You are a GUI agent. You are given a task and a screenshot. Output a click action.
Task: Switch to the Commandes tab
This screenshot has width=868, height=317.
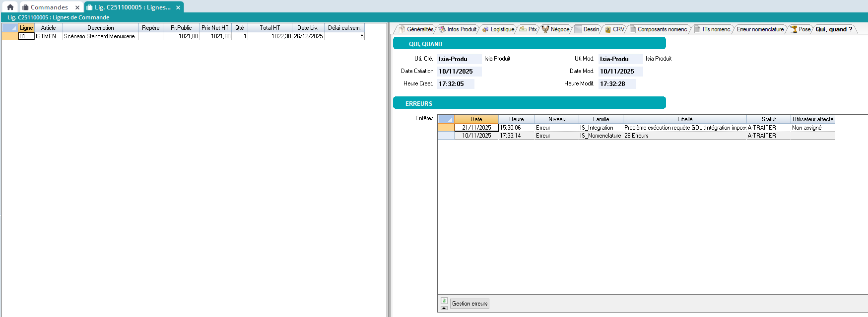49,7
